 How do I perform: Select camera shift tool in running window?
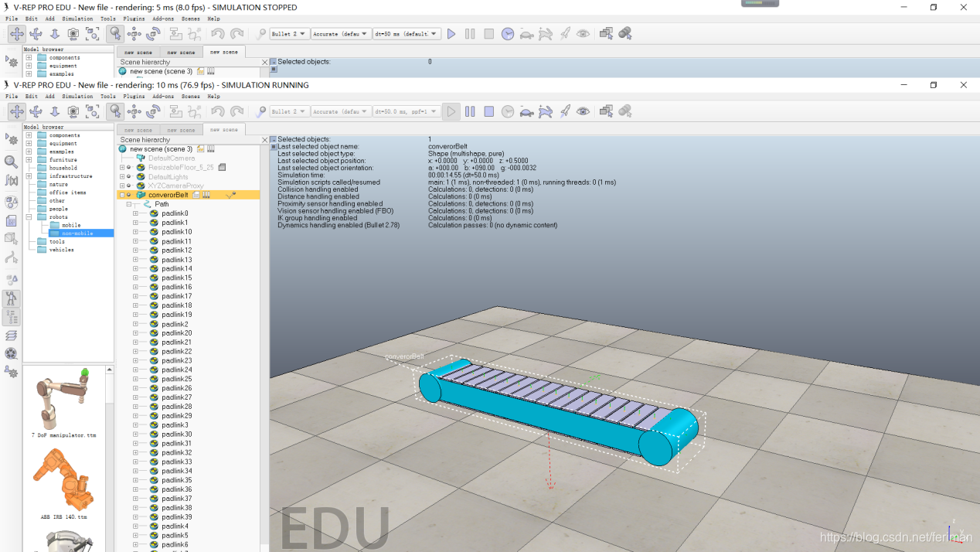tap(55, 111)
